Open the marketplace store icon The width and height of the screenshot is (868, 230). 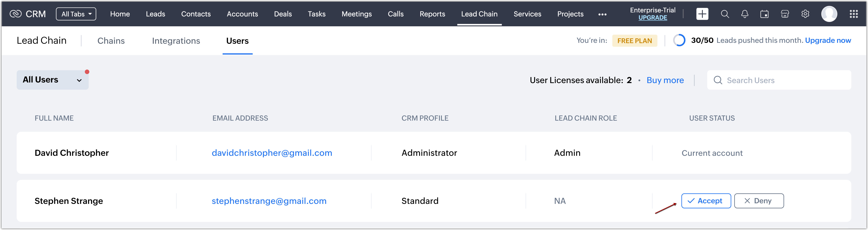[x=785, y=14]
